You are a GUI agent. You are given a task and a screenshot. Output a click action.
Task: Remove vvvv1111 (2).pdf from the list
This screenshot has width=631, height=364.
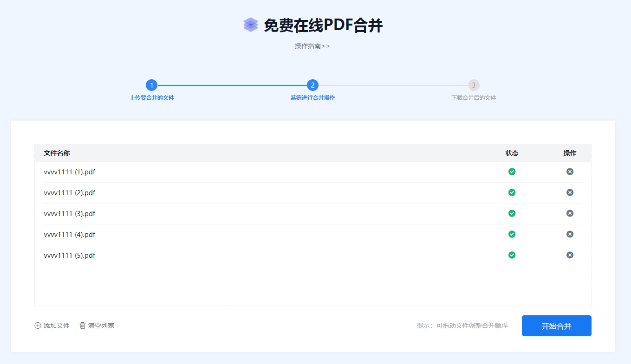click(x=570, y=192)
